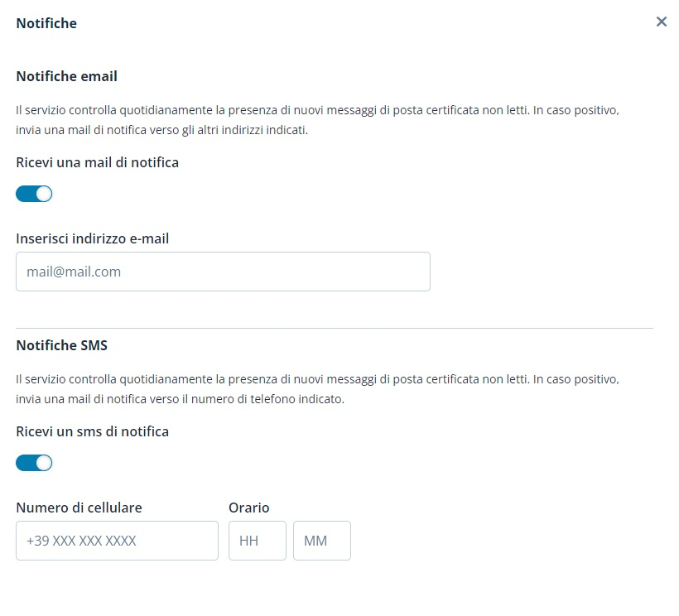Select the MM minutes field
Viewport: 679px width, 616px height.
click(x=321, y=541)
